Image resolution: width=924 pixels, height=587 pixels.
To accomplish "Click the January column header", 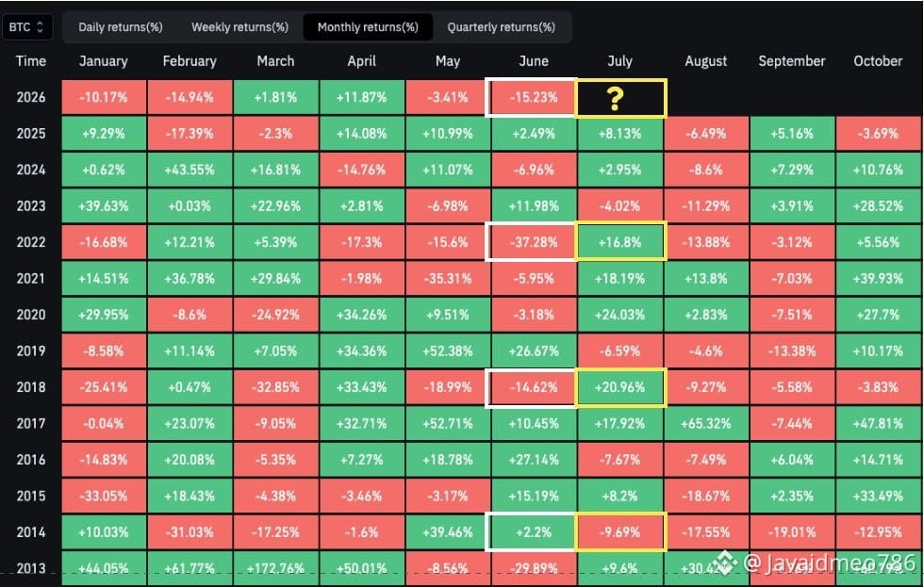I will pos(103,61).
